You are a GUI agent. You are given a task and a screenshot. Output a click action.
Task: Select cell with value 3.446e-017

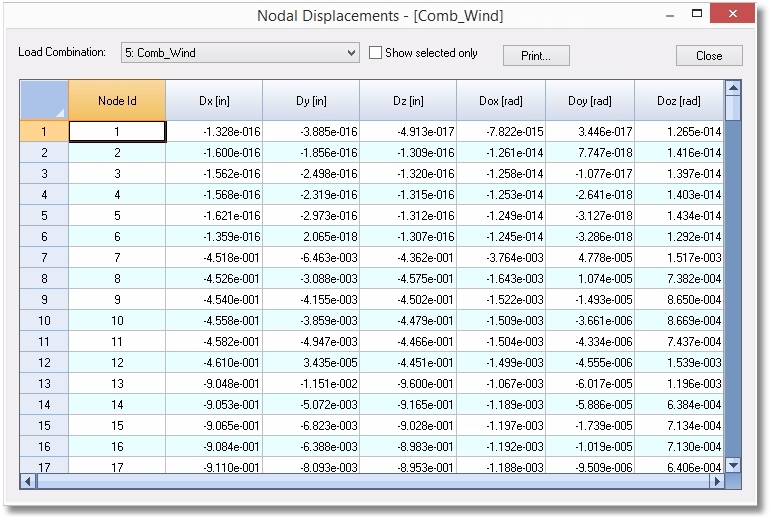(590, 132)
